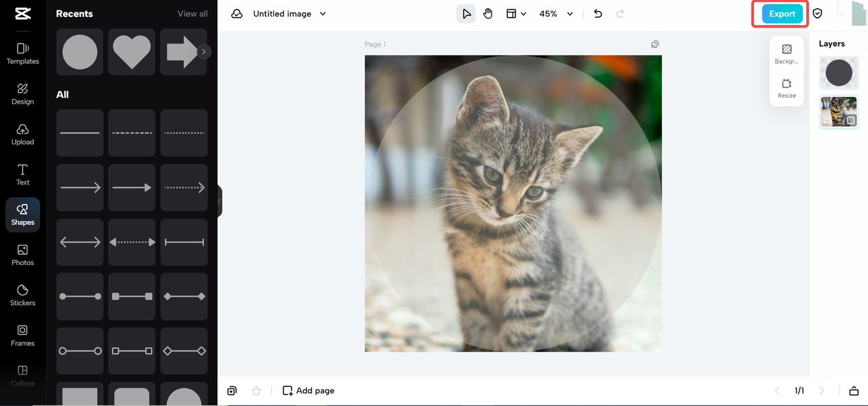
Task: Open the Upload sidebar tab
Action: point(22,134)
